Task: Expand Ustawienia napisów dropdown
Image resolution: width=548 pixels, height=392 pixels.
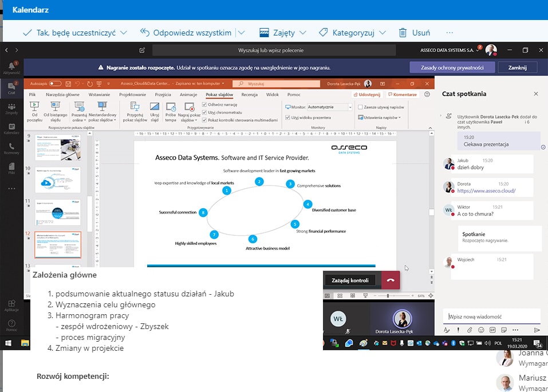Action: 400,118
